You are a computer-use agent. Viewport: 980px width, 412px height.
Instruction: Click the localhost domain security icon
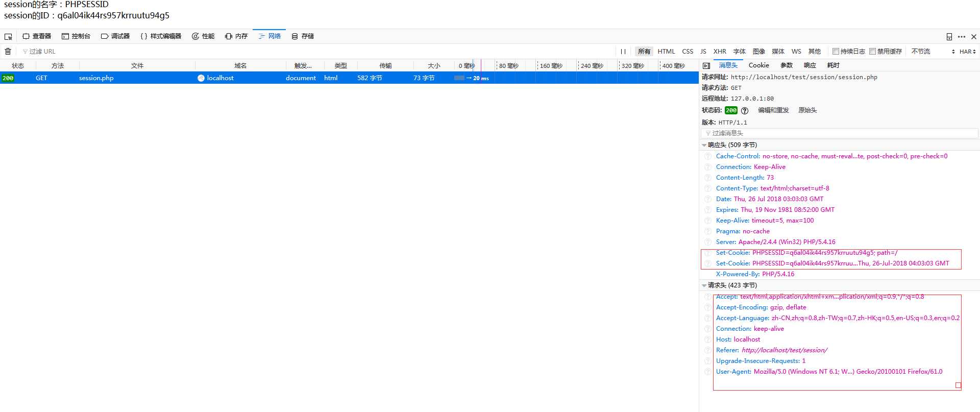[201, 78]
